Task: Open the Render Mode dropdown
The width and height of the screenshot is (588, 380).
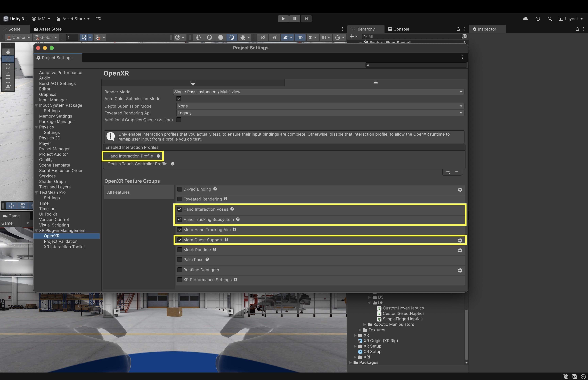Action: tap(318, 92)
